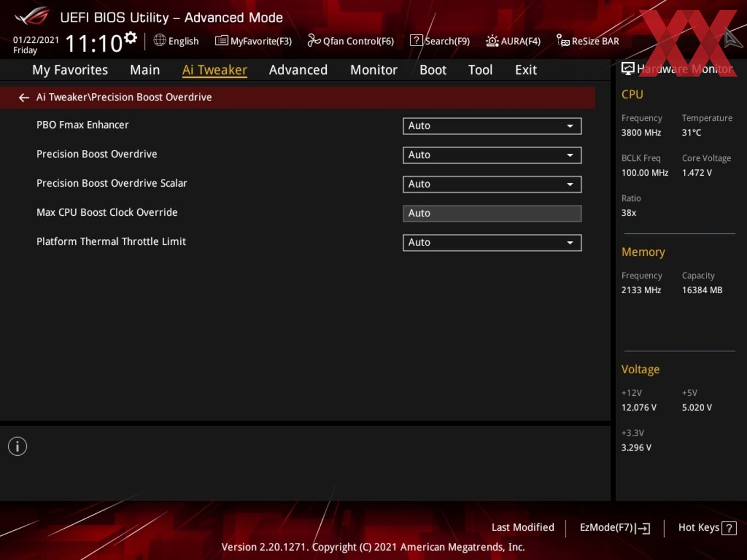This screenshot has width=747, height=560.
Task: Click the Precision Boost Overdrive dropdown arrow
Action: coord(570,155)
